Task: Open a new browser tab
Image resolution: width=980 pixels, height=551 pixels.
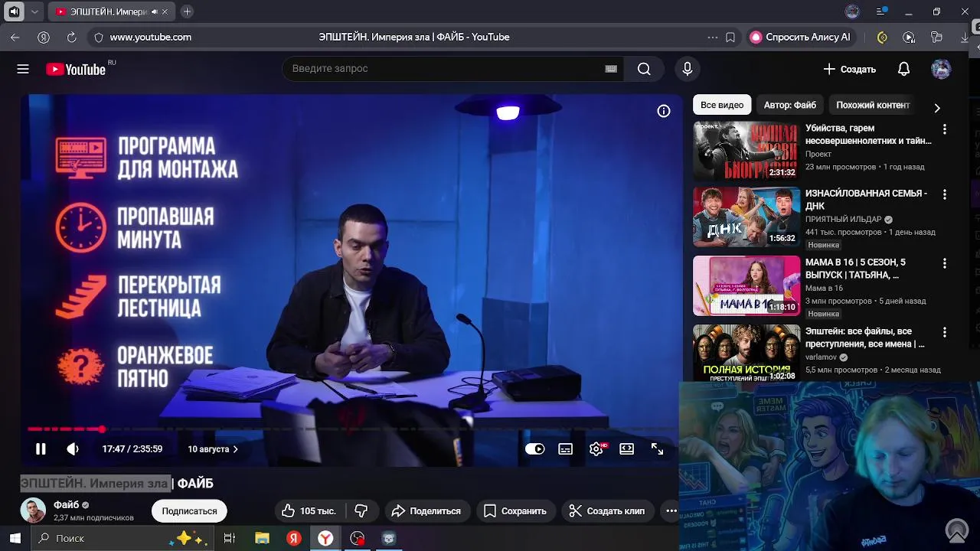Action: click(x=187, y=11)
